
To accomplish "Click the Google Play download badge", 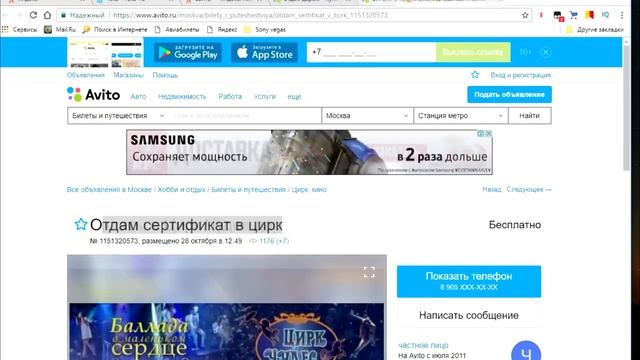I will [x=188, y=52].
